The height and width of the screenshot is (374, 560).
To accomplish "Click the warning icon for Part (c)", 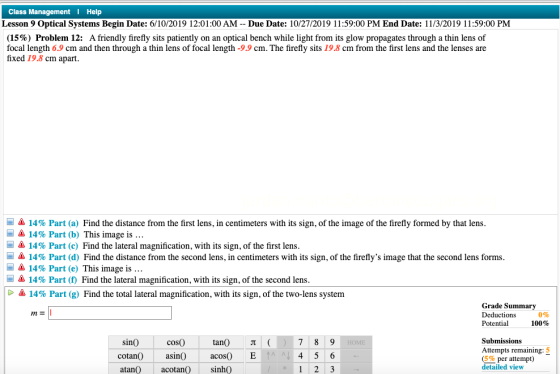I will tap(21, 245).
